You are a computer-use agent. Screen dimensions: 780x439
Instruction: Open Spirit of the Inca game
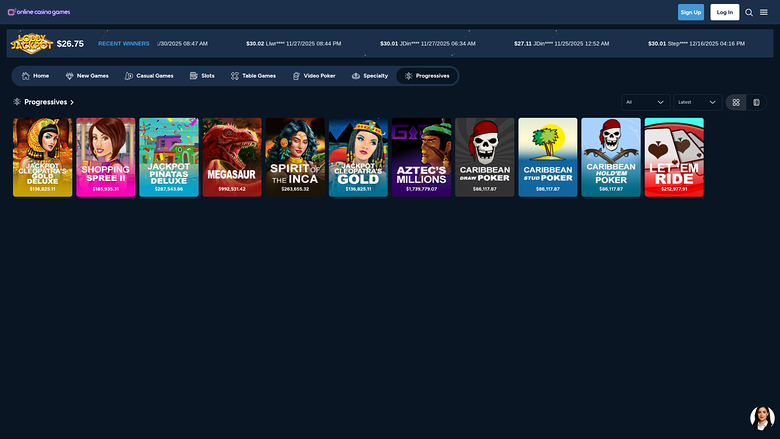(295, 157)
